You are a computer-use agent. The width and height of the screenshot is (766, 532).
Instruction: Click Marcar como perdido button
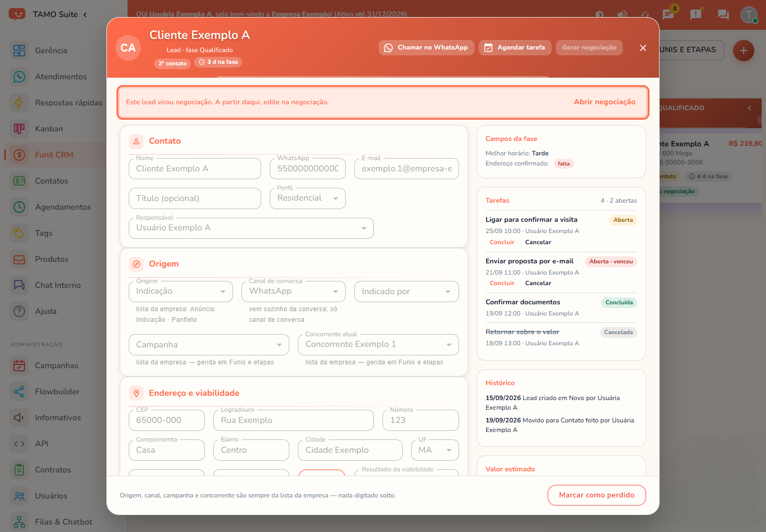click(x=596, y=495)
